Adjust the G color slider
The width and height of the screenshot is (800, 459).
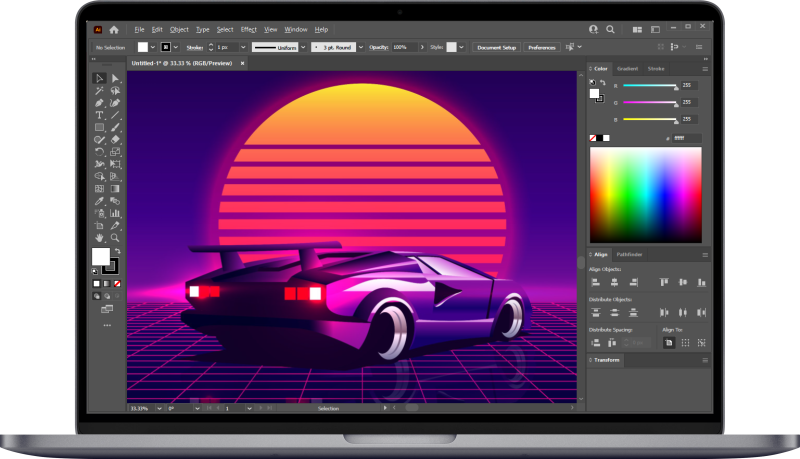point(651,103)
